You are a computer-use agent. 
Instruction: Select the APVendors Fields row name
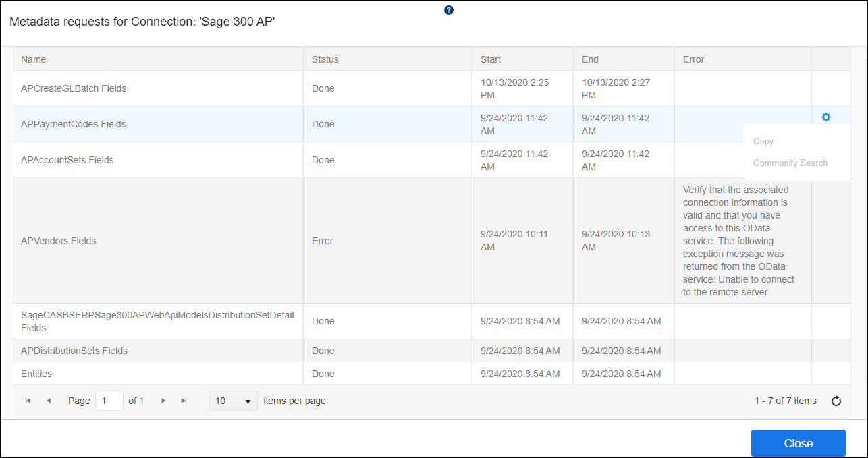point(59,241)
